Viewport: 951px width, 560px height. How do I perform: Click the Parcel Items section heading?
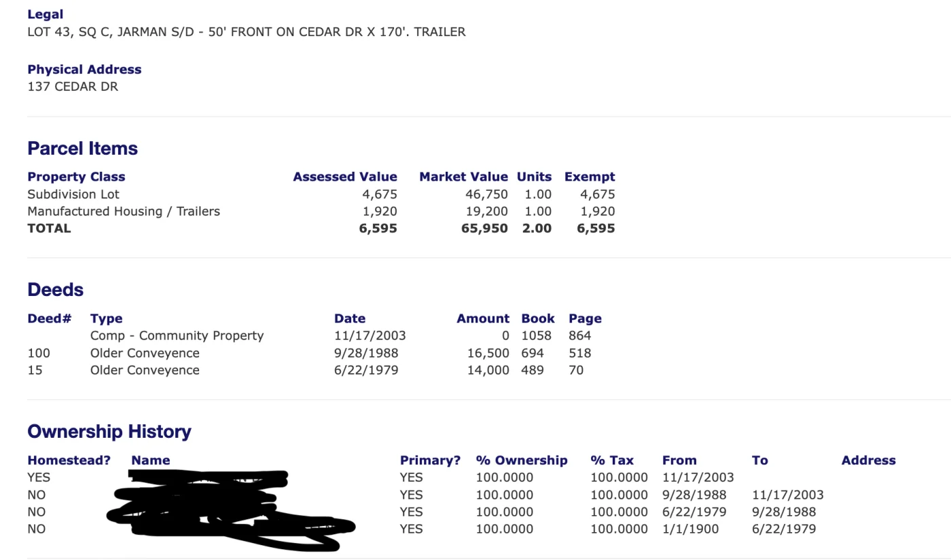[82, 149]
